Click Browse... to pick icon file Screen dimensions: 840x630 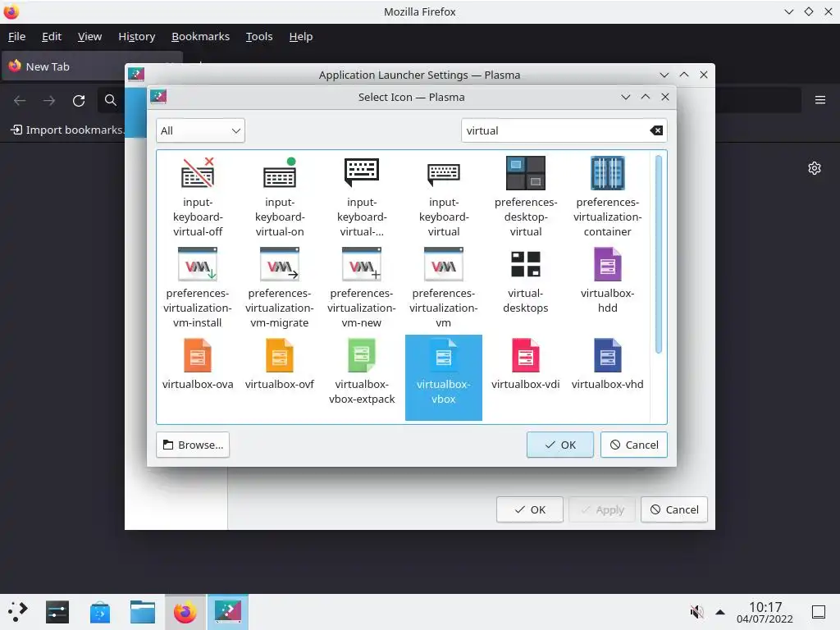[193, 445]
